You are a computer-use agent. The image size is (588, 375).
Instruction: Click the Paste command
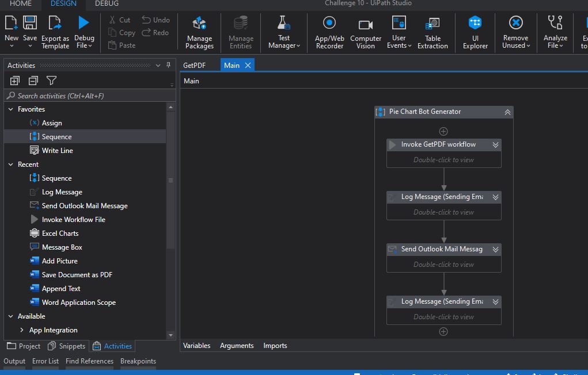point(122,45)
